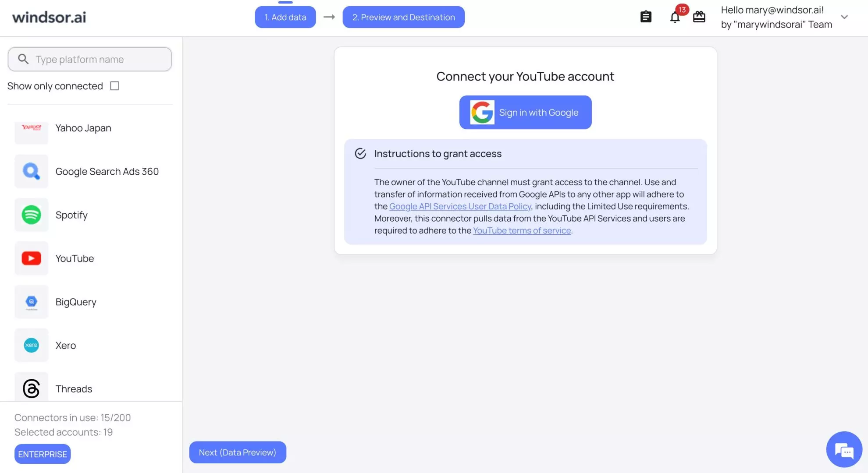Viewport: 868px width, 473px height.
Task: Open the notifications bell with 13 alerts
Action: (x=675, y=17)
